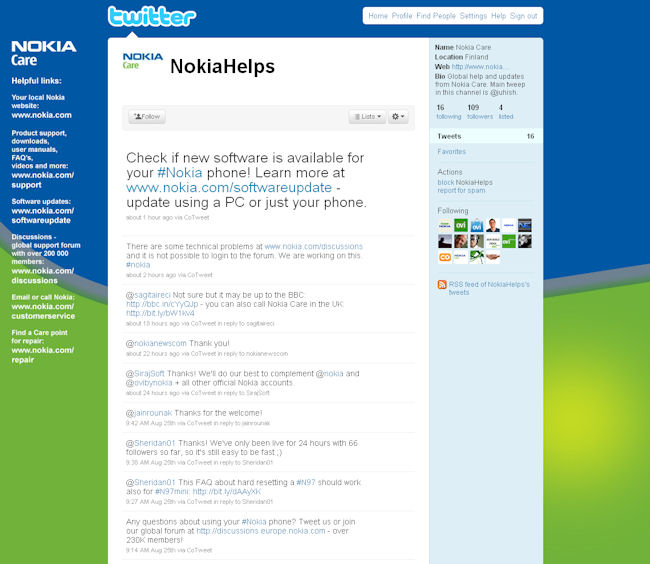Click #N97mini hashtag link

click(172, 491)
